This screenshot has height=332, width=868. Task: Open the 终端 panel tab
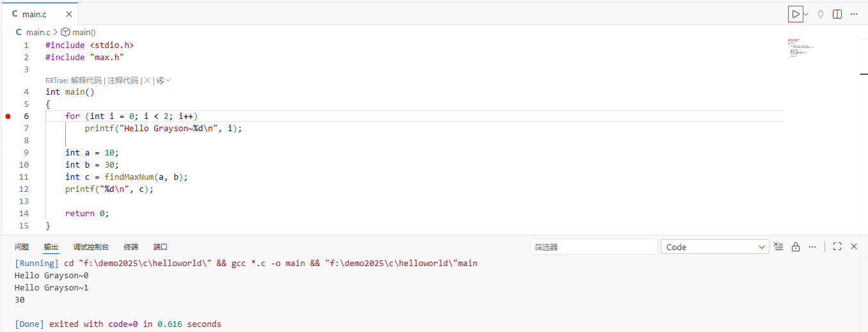(x=131, y=247)
